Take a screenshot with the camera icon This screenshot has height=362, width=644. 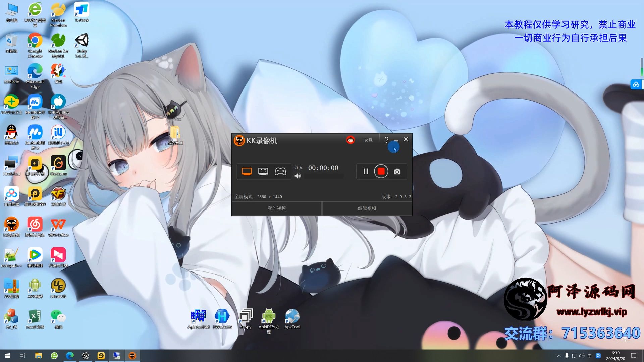tap(397, 172)
